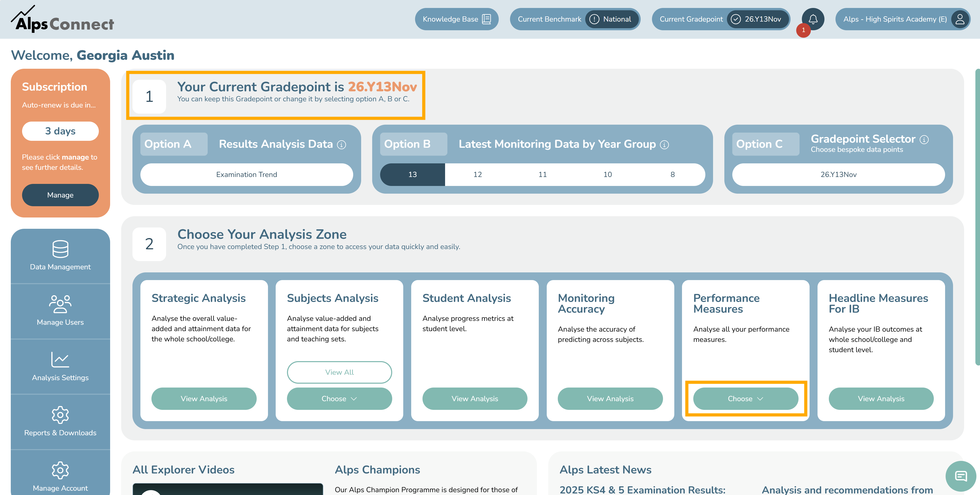980x495 pixels.
Task: Open the chat support bubble icon
Action: click(x=961, y=476)
